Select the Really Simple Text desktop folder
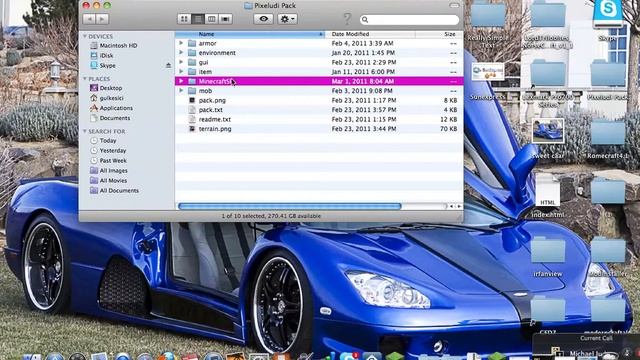Image resolution: width=640 pixels, height=360 pixels. pyautogui.click(x=488, y=24)
